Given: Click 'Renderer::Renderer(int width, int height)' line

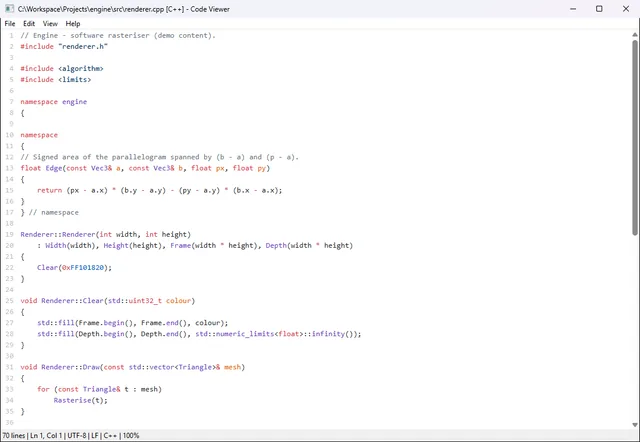Looking at the screenshot, I should pyautogui.click(x=106, y=234).
